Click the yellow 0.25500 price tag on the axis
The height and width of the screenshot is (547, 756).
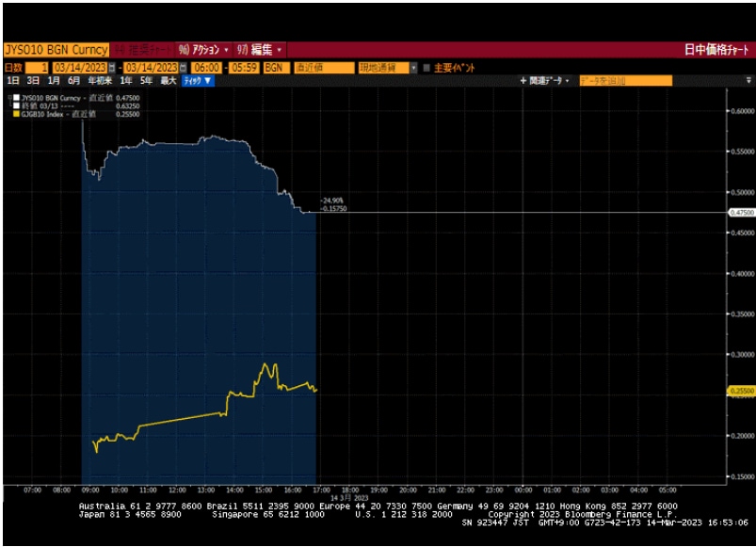pos(742,391)
